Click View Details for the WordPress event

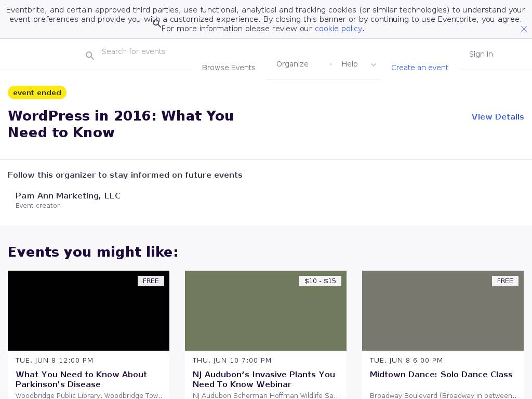click(497, 117)
